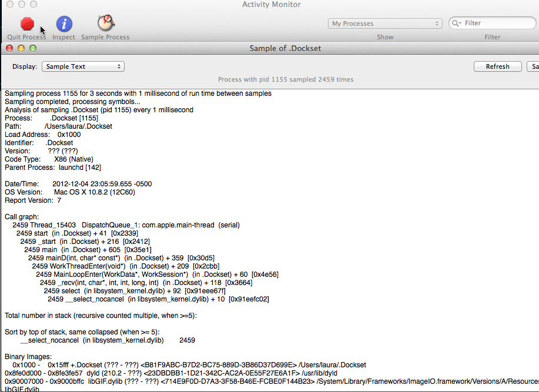The width and height of the screenshot is (539, 392).
Task: Click the '2459 main (in .Dockset) + 605' line
Action: tap(88, 250)
